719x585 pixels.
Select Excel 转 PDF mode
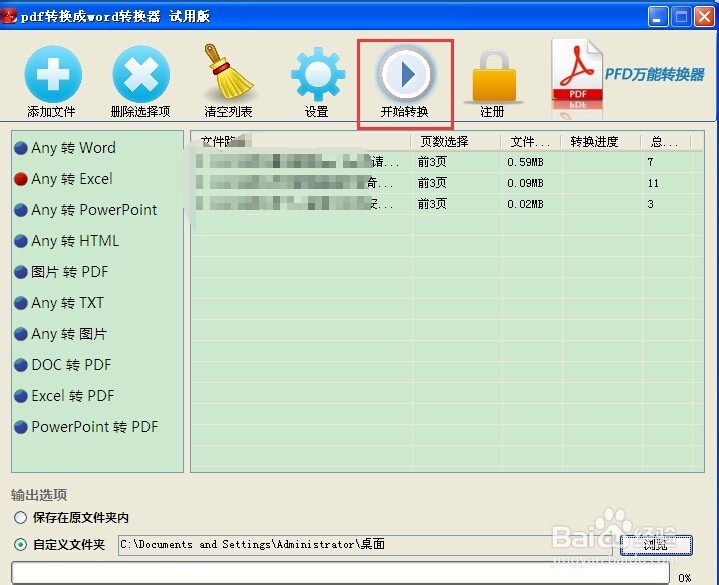pyautogui.click(x=64, y=396)
